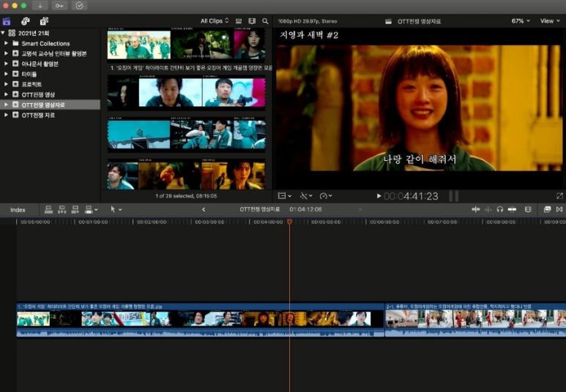Collapse the 2021년 21회 library
Screen dimensions: 566x392
3,33
